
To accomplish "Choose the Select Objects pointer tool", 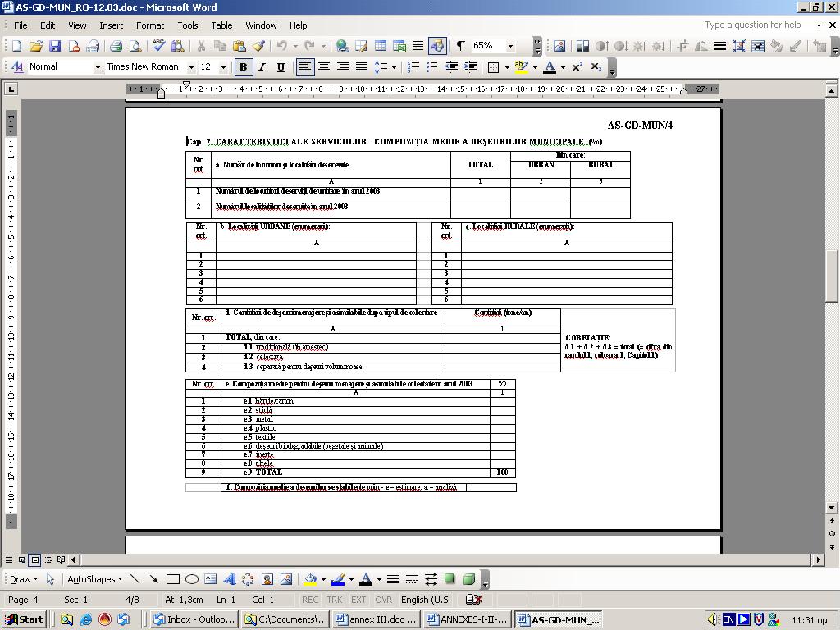I will pos(50,579).
